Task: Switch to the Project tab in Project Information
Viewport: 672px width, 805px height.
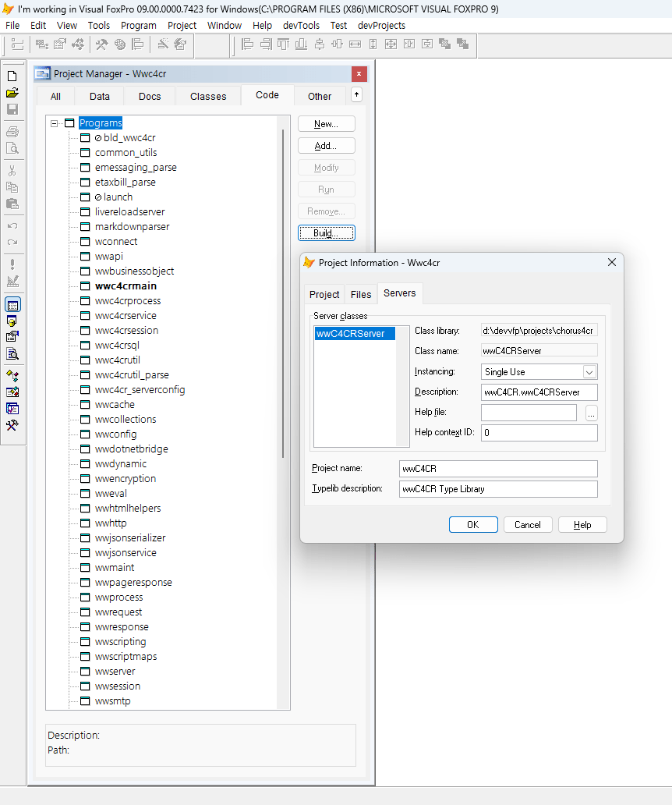Action: [324, 295]
